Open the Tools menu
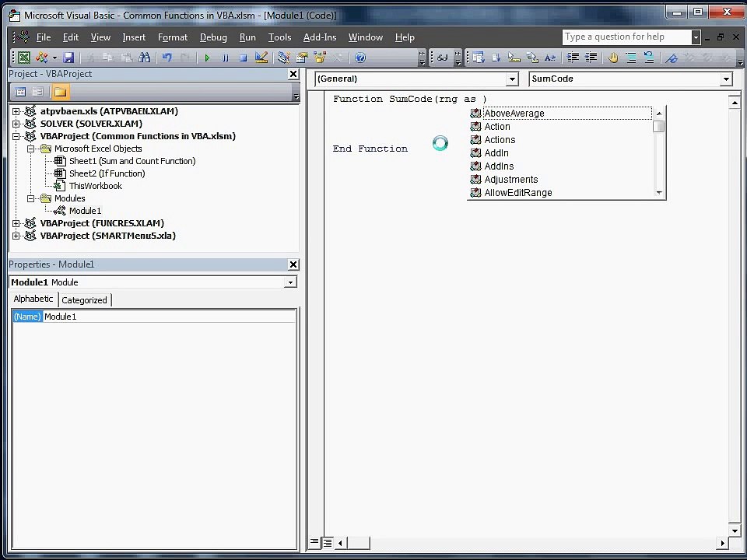747x560 pixels. (x=279, y=37)
